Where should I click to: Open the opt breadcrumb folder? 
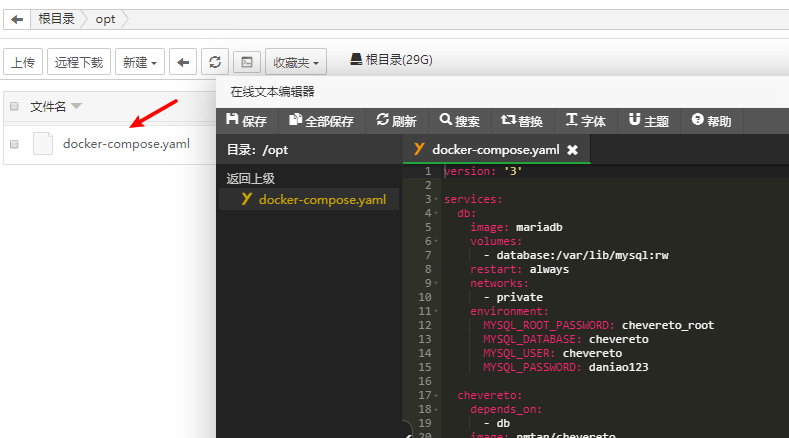pyautogui.click(x=105, y=20)
